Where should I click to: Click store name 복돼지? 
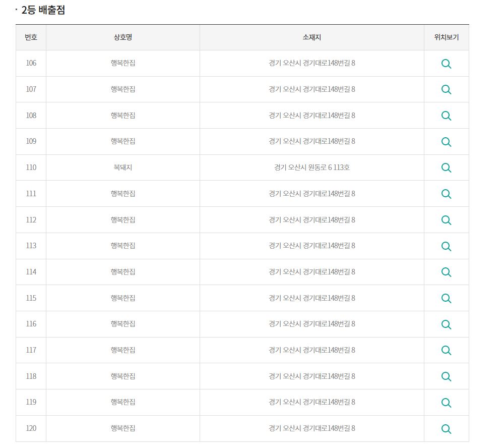(x=123, y=167)
